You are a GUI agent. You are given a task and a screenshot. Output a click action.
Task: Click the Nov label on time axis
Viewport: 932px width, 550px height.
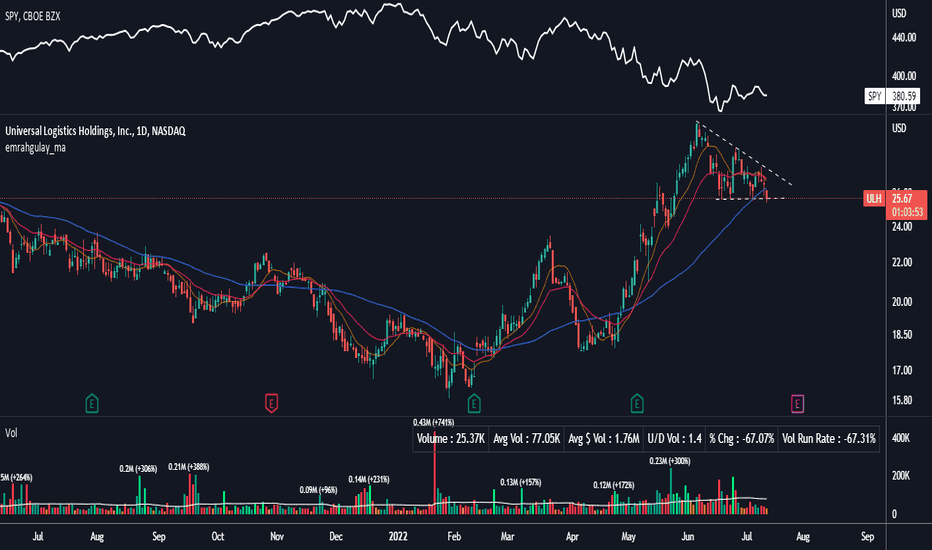coord(276,536)
